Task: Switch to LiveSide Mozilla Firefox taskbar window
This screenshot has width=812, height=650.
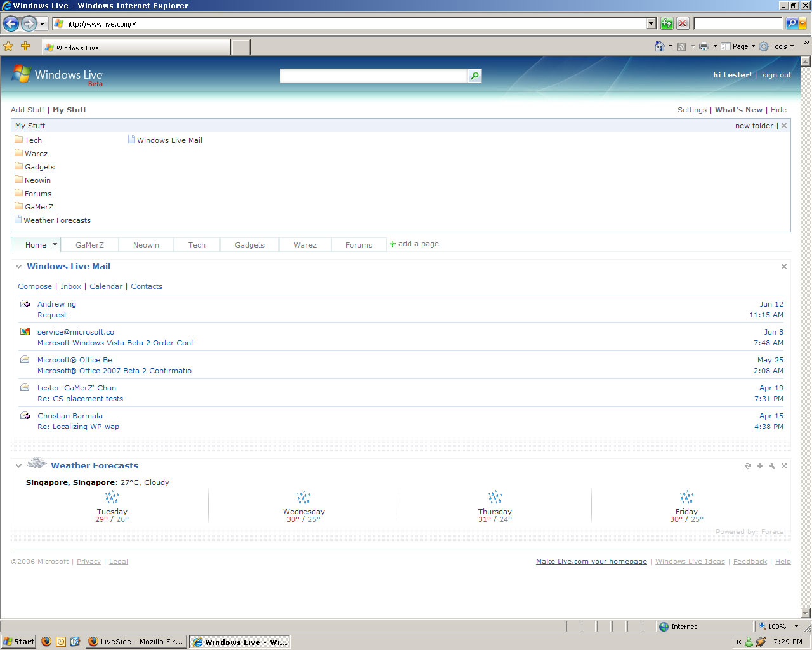Action: pos(136,642)
